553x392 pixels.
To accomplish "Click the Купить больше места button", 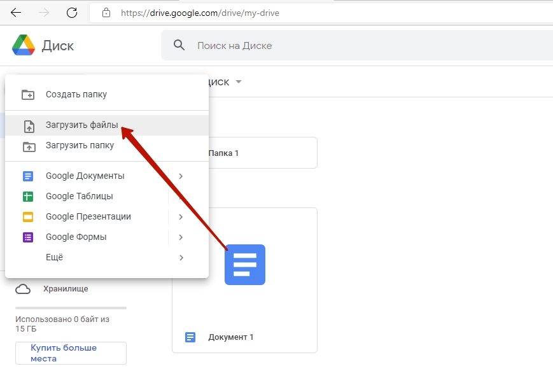I will [71, 353].
